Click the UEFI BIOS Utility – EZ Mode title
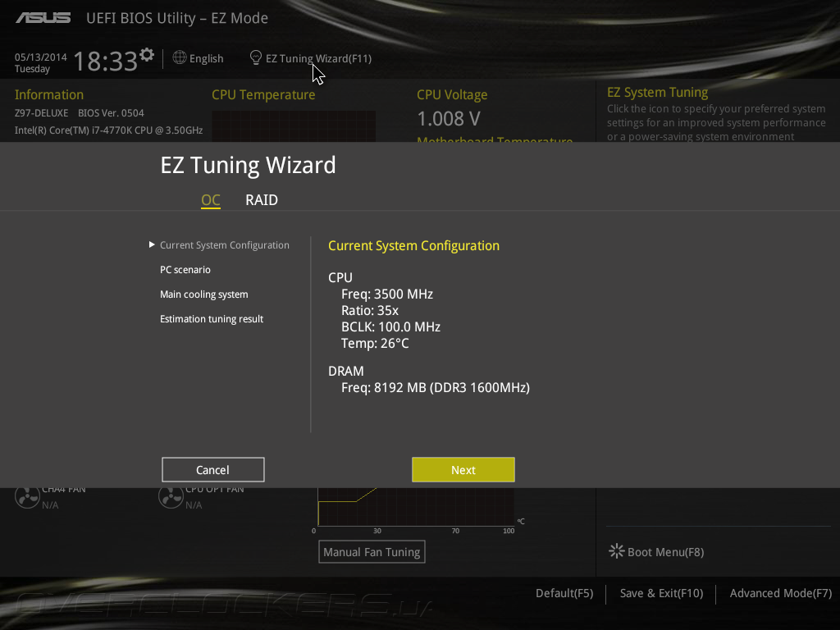This screenshot has height=630, width=840. tap(177, 18)
